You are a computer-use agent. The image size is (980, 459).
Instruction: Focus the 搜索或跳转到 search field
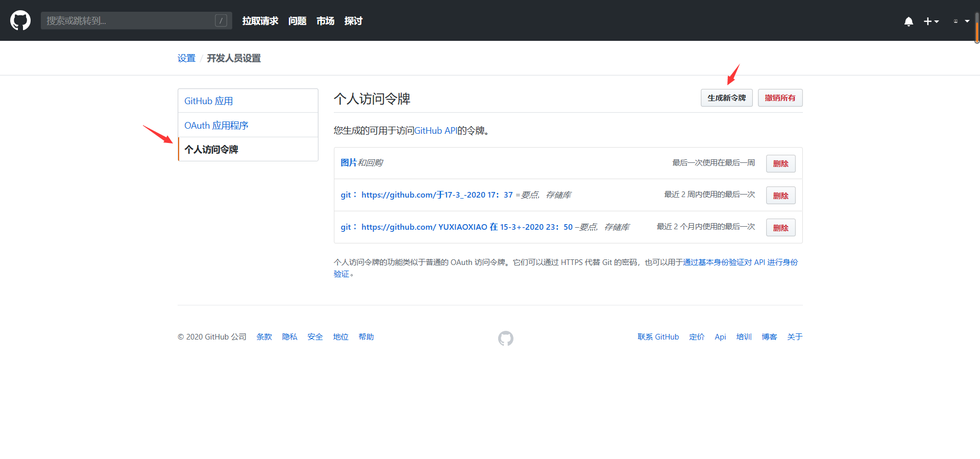click(x=136, y=20)
